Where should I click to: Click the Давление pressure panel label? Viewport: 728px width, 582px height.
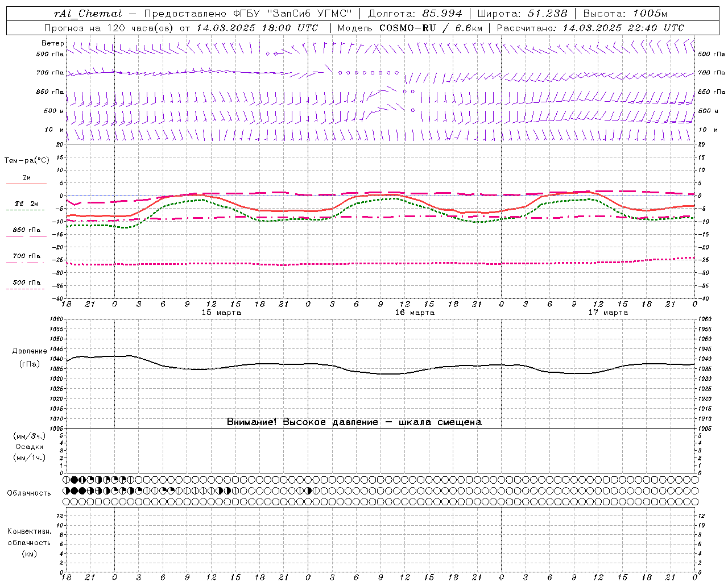coord(30,351)
